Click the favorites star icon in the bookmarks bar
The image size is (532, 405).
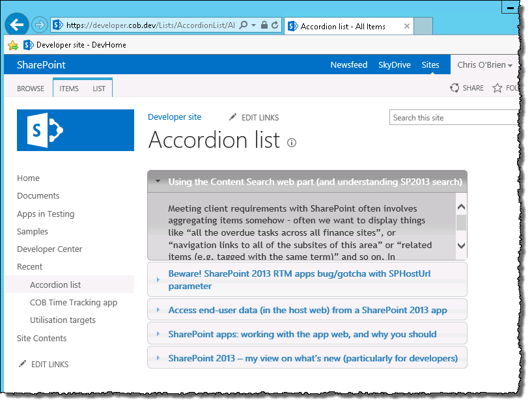point(13,45)
